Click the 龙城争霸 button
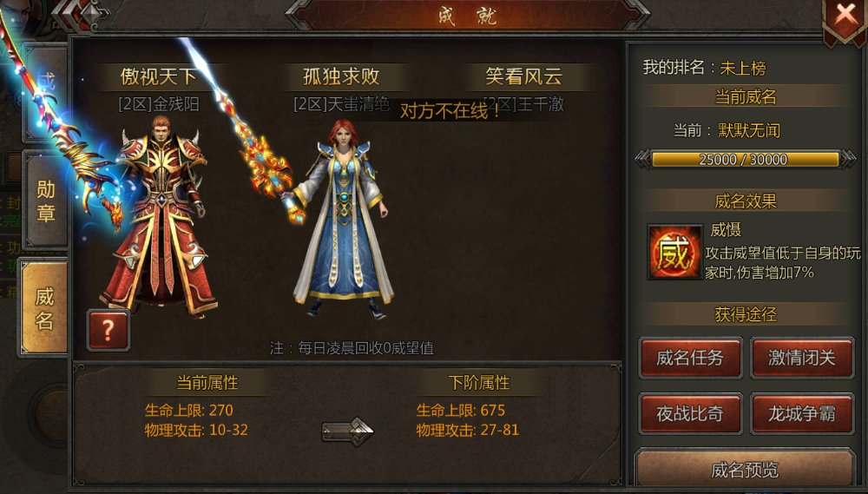This screenshot has width=868, height=494. (x=802, y=413)
